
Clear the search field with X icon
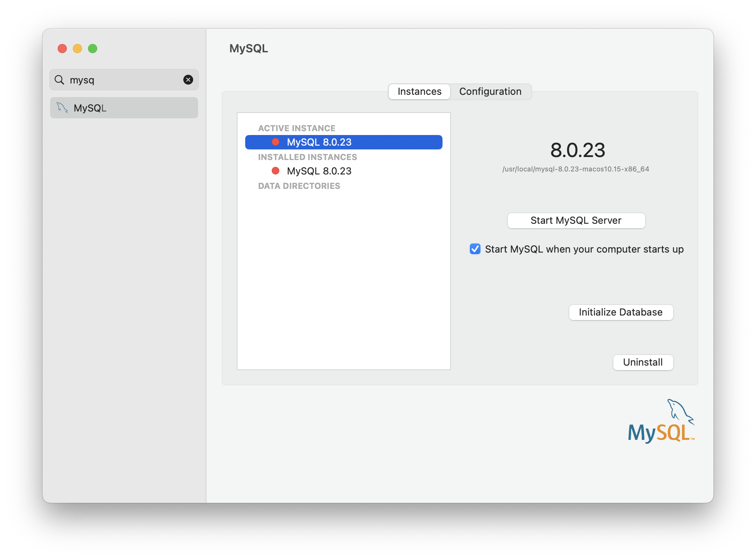(188, 80)
